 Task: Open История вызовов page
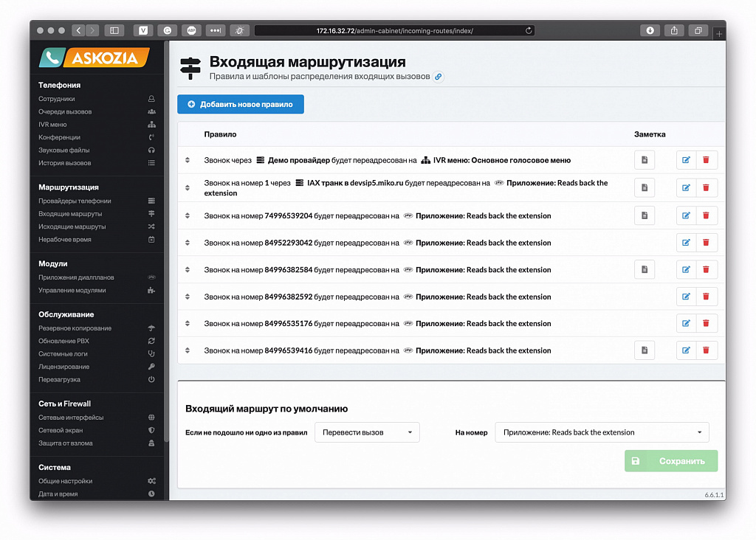97,163
